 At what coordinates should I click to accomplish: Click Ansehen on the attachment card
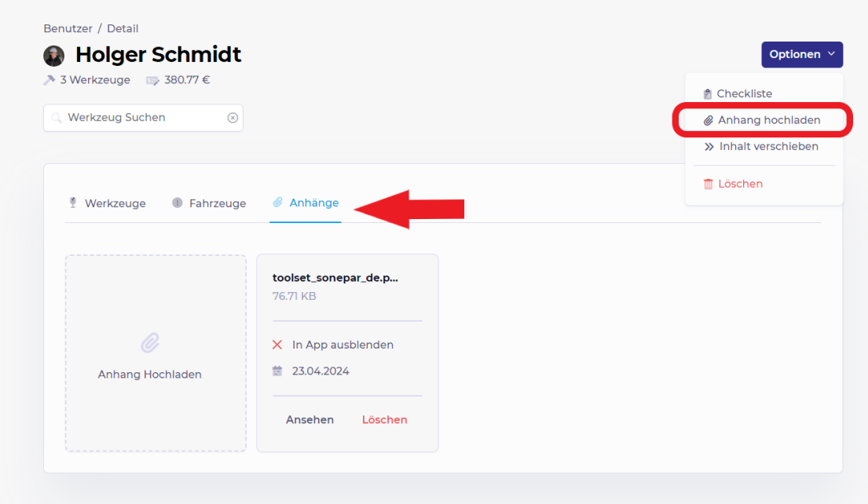click(x=309, y=420)
